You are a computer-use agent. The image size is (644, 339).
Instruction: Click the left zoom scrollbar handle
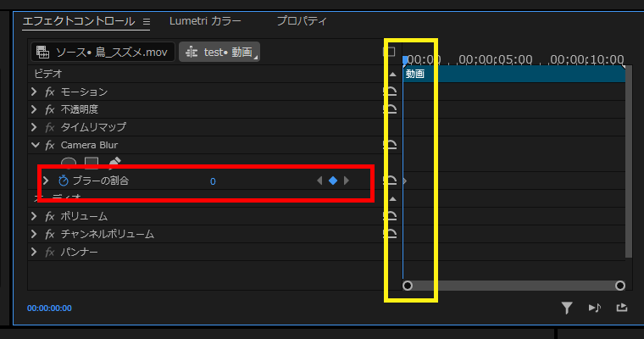(408, 286)
